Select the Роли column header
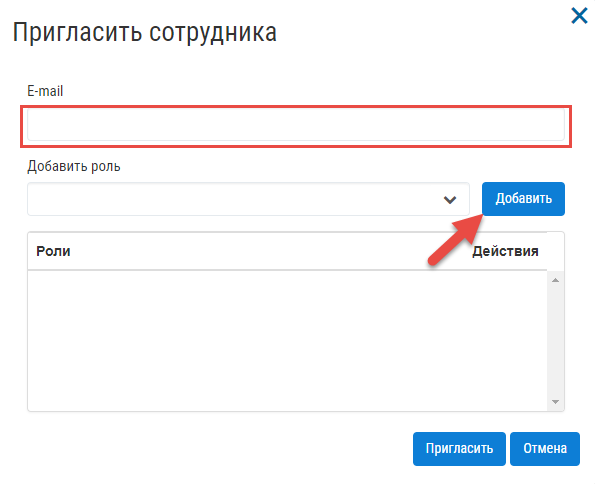 [53, 251]
